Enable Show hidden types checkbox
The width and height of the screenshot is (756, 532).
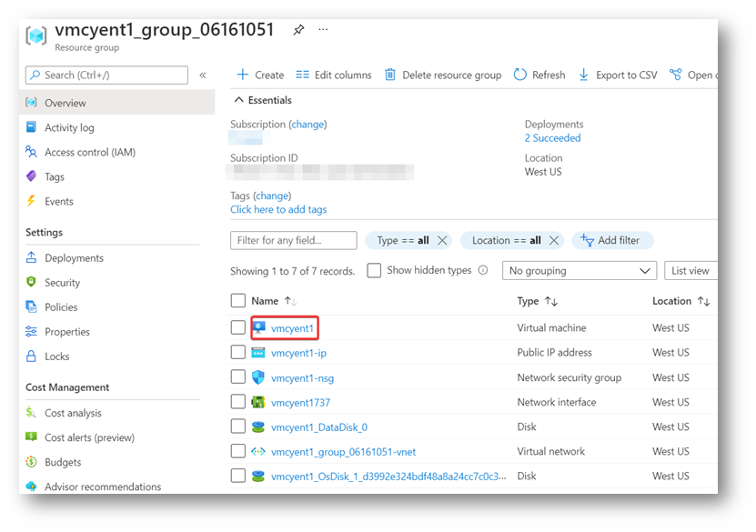374,270
